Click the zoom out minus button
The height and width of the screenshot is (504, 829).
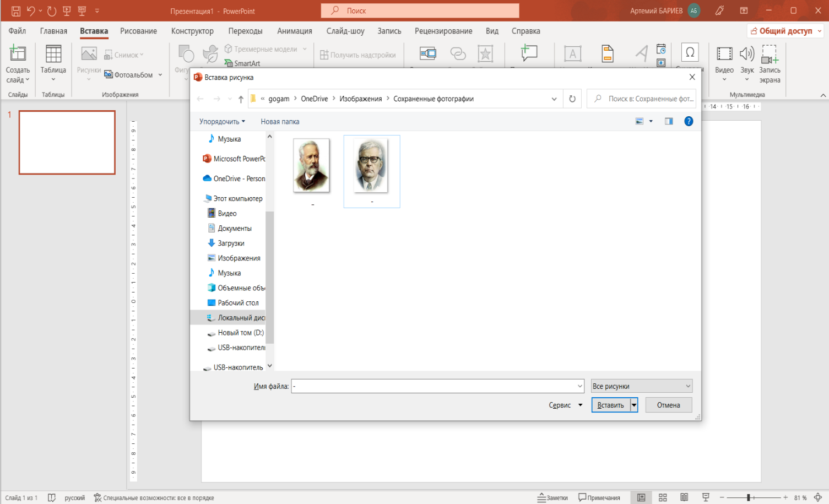[722, 497]
